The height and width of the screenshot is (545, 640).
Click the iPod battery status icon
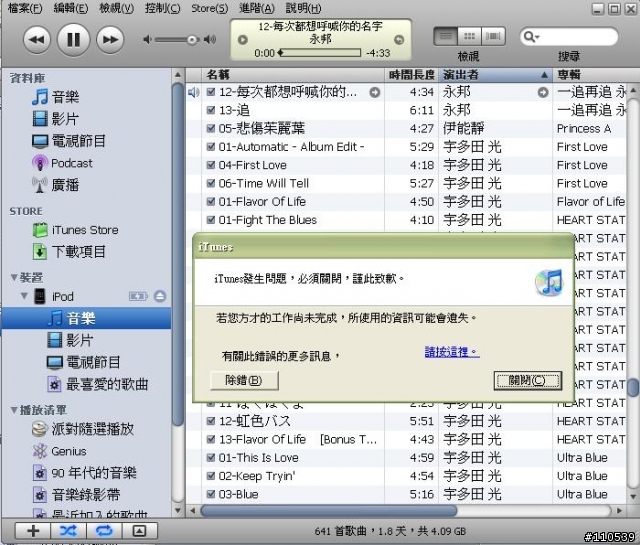coord(138,296)
